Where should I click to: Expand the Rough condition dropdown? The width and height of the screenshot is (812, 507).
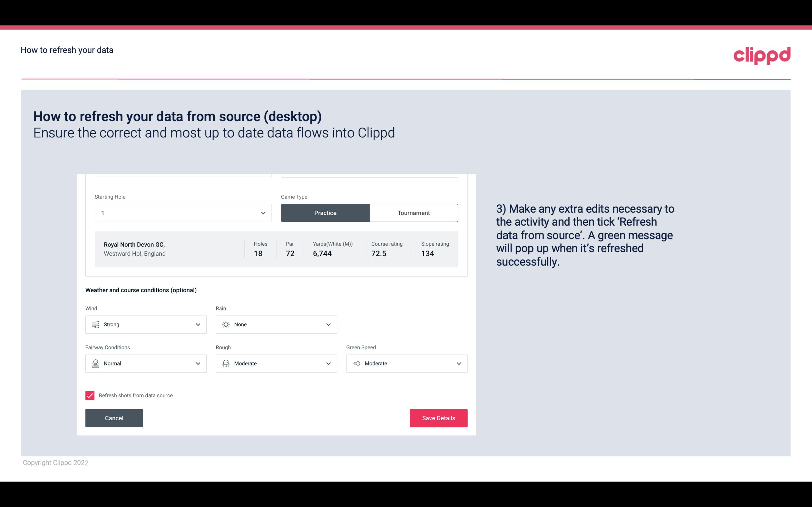(x=329, y=363)
